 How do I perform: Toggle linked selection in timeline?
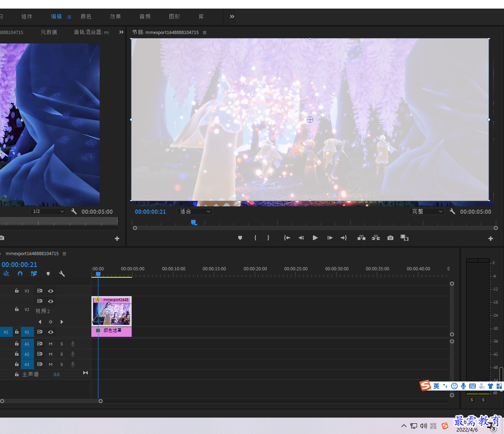tap(34, 274)
